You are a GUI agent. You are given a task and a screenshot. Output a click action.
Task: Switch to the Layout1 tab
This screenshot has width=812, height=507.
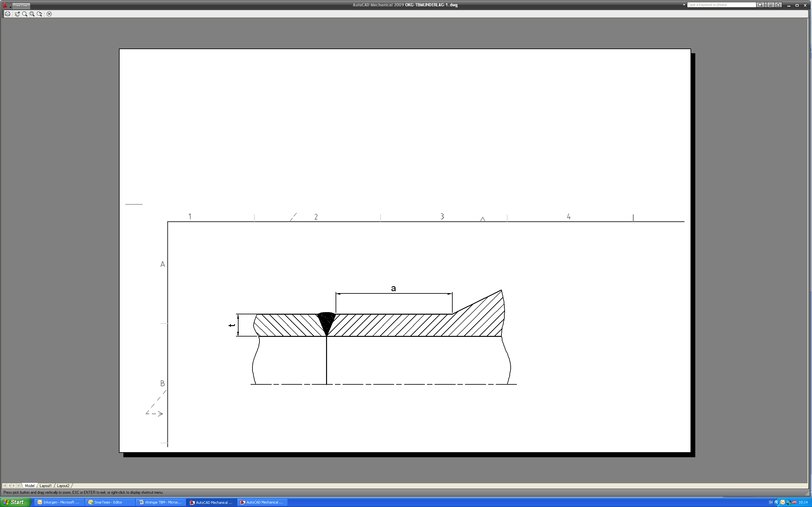click(x=46, y=485)
